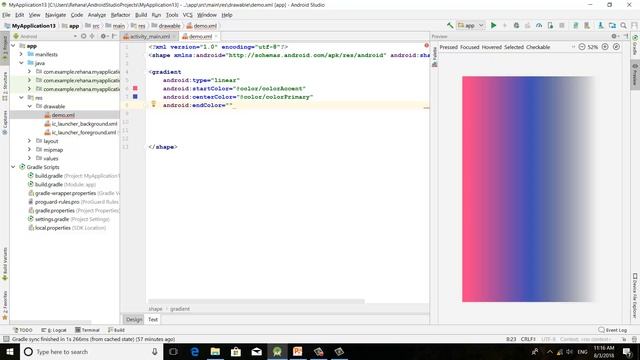Click the red startColor gutter swatch
Image resolution: width=640 pixels, height=360 pixels.
[135, 88]
